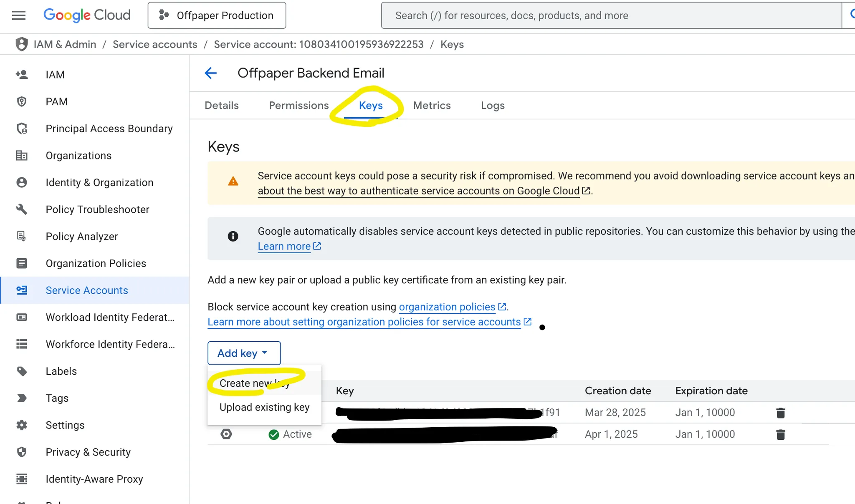
Task: Open the hamburger navigation menu
Action: (18, 15)
